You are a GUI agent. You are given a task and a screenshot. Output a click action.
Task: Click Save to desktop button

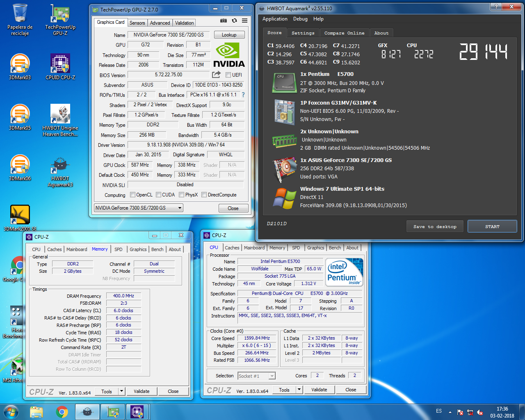click(435, 226)
